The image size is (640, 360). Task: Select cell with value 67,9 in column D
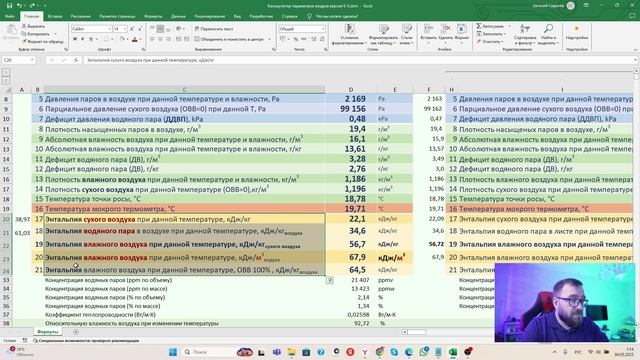(x=351, y=258)
